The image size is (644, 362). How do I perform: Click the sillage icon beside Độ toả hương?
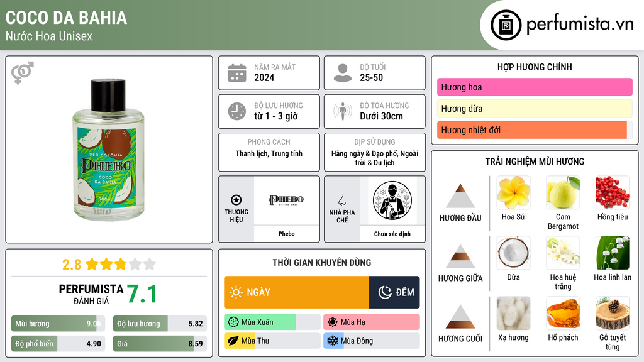[343, 111]
